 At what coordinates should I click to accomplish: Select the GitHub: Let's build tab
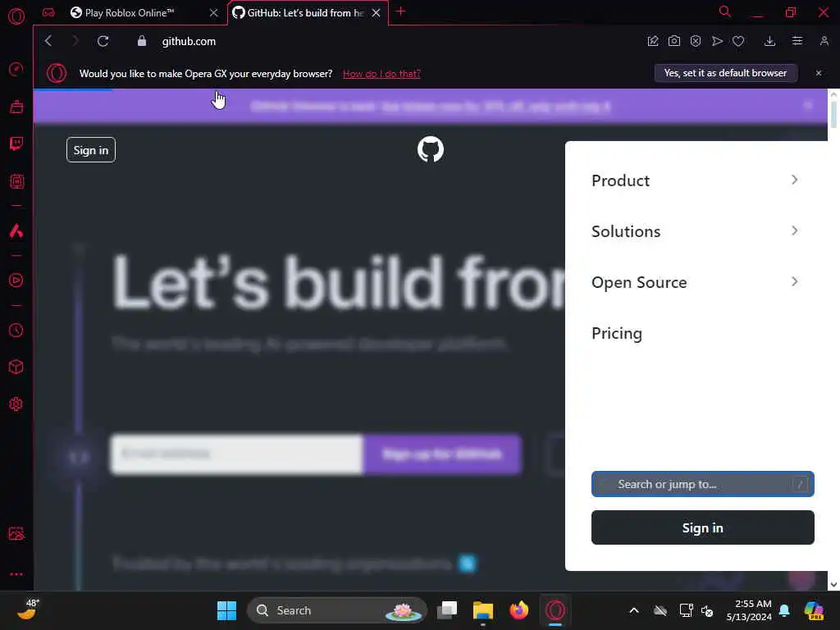pyautogui.click(x=305, y=13)
